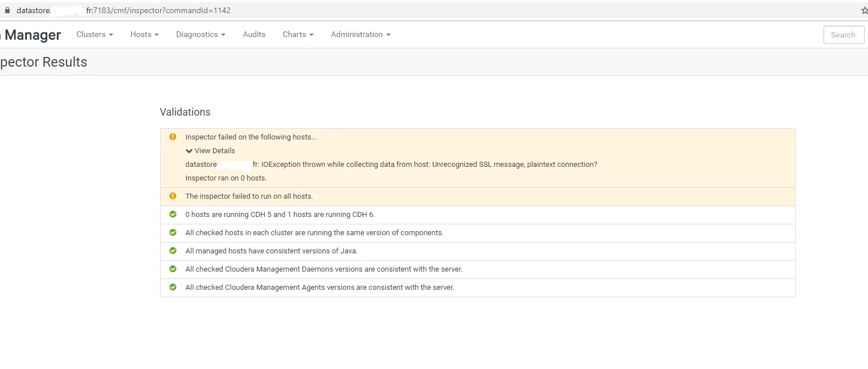Open the Clusters dropdown menu

point(95,34)
